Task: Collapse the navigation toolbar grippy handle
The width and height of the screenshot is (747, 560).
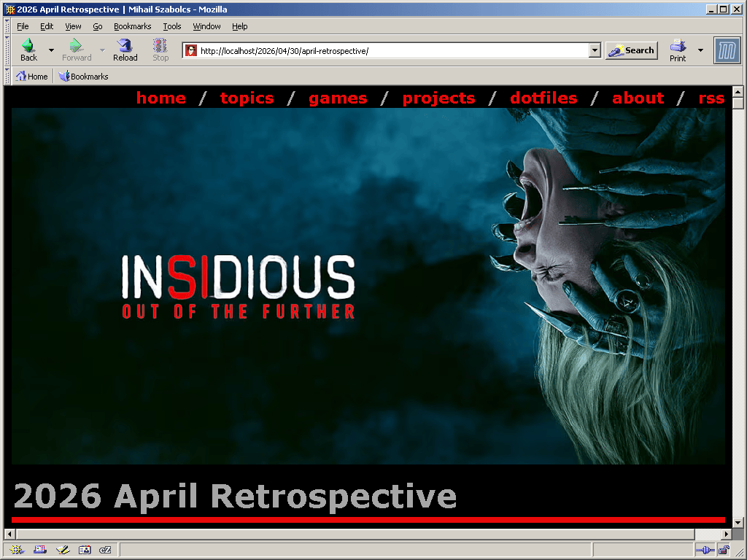Action: [7, 50]
